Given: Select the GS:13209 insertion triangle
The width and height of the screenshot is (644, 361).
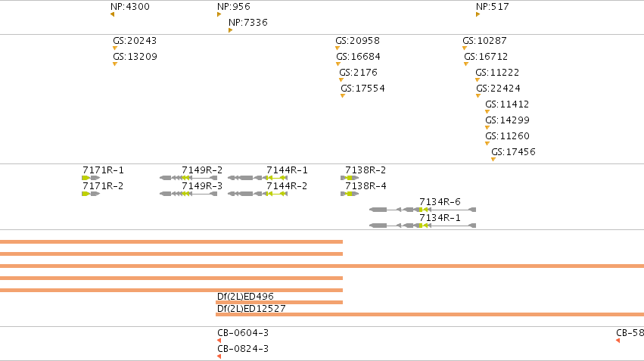Looking at the screenshot, I should pyautogui.click(x=115, y=64).
